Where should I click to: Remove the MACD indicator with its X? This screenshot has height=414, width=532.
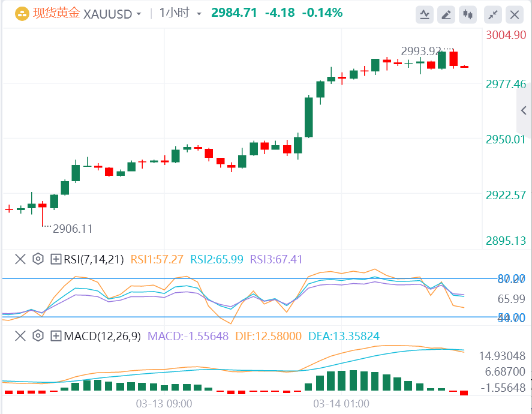(x=20, y=336)
